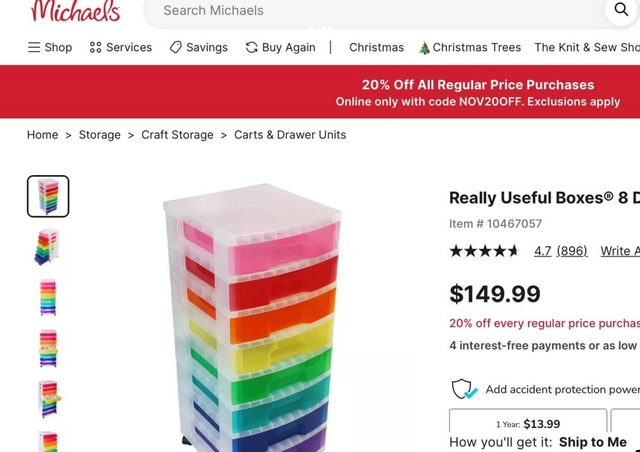Select the 1 Year $13.99 protection plan
640x452 pixels.
pos(528,423)
